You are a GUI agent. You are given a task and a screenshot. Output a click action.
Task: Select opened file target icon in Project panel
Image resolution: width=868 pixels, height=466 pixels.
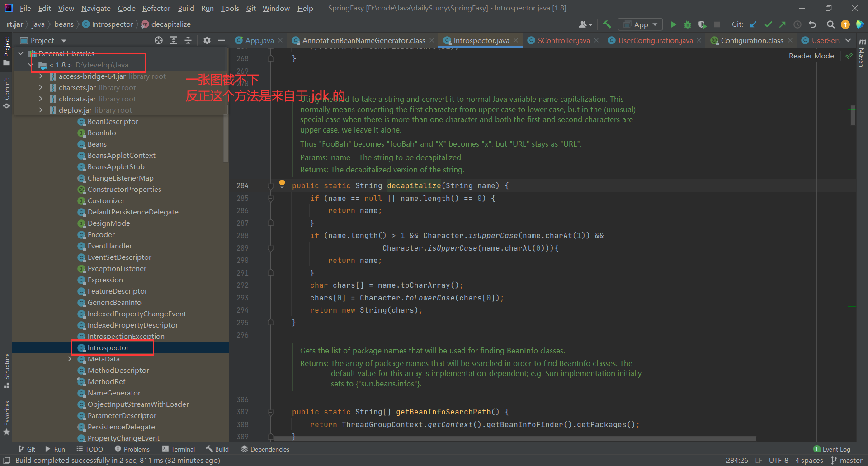tap(159, 40)
